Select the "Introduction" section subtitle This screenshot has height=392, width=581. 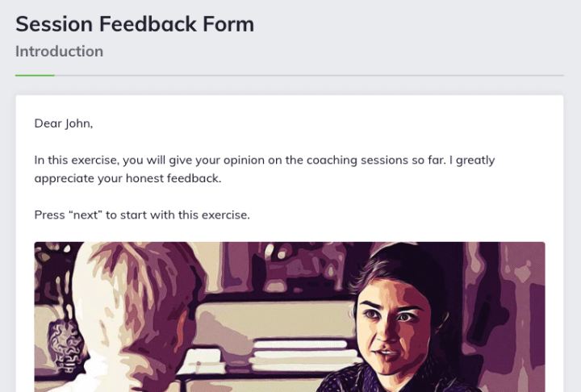point(59,52)
